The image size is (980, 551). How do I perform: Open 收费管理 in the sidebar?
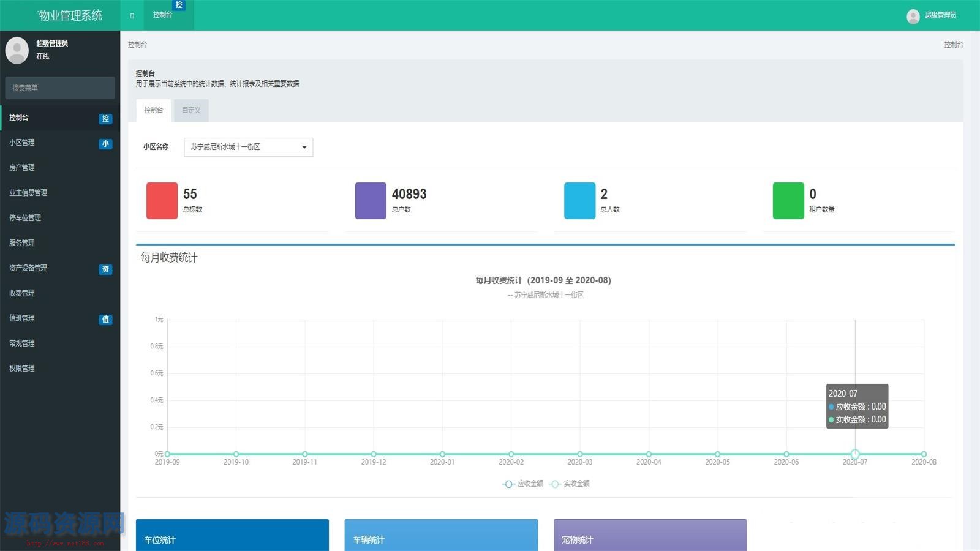coord(60,293)
